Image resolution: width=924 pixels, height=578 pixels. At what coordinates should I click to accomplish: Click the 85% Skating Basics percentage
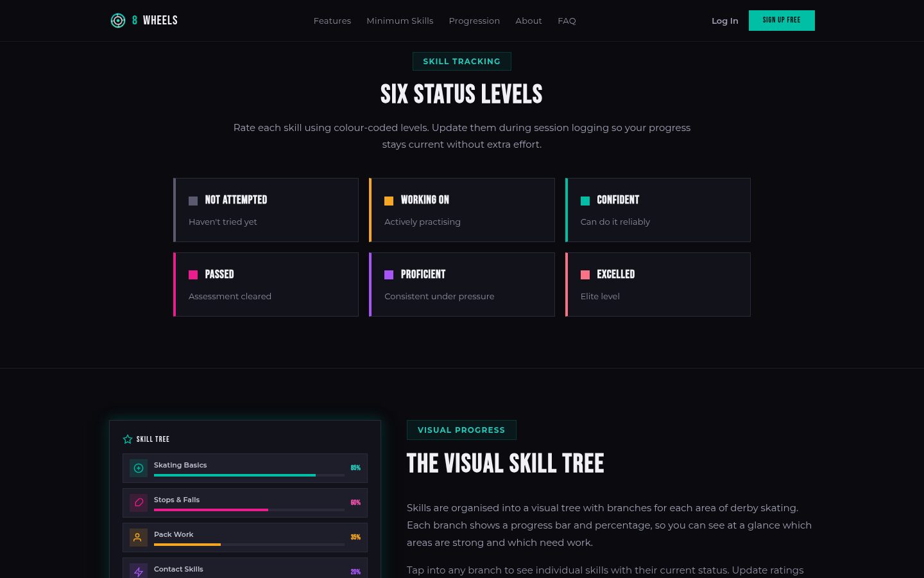(355, 468)
